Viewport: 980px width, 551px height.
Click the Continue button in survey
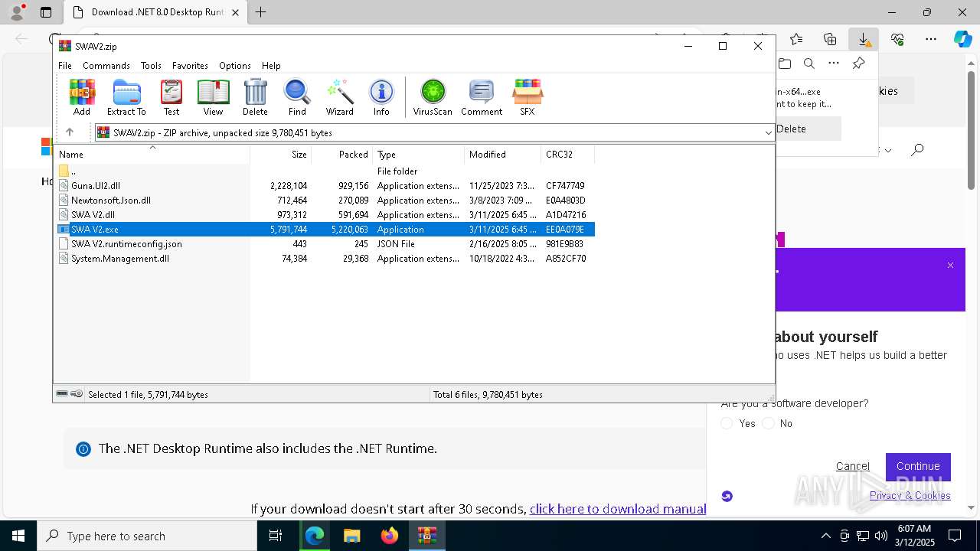(918, 466)
